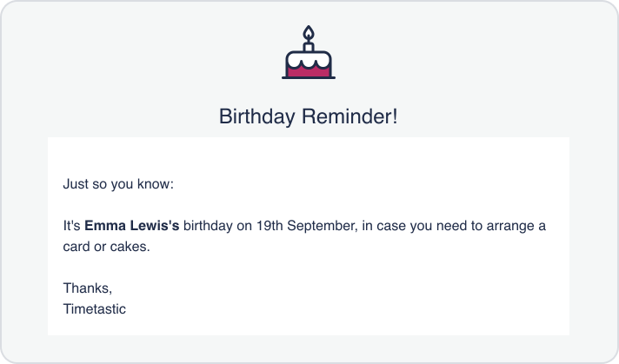
Task: Click the "Timetastic" signature
Action: pos(95,308)
